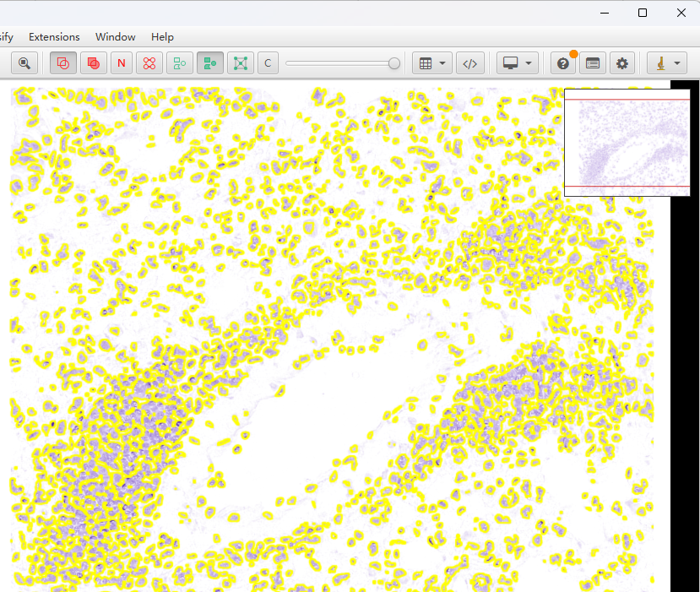Click the red TMA grid icon
The width and height of the screenshot is (700, 592).
coord(149,63)
